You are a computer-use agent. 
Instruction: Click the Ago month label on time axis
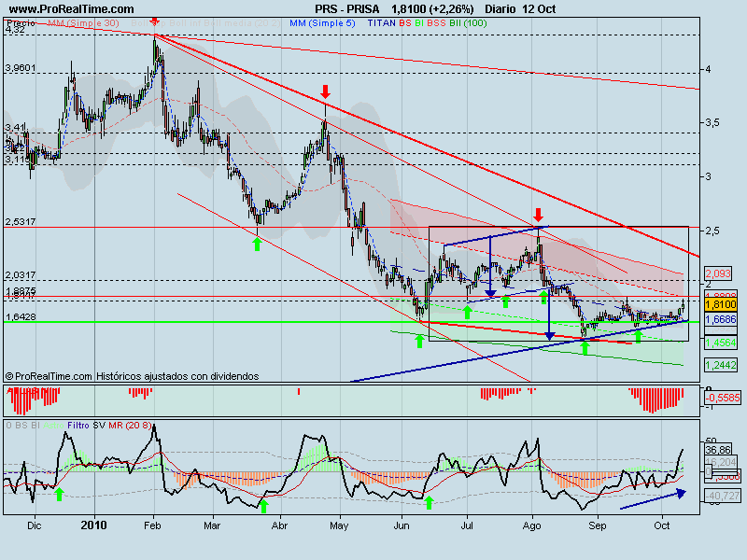click(531, 525)
